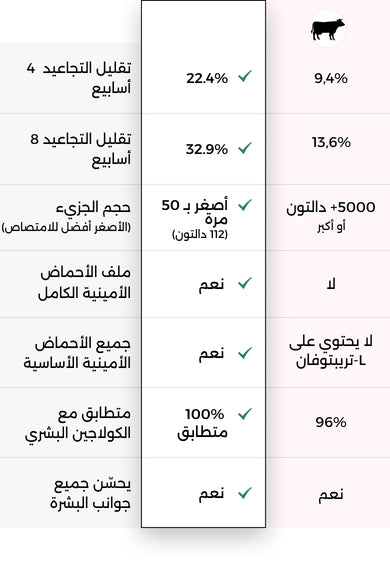Click the checkmark in the amino acid profile row
This screenshot has height=566, width=390.
tap(245, 283)
